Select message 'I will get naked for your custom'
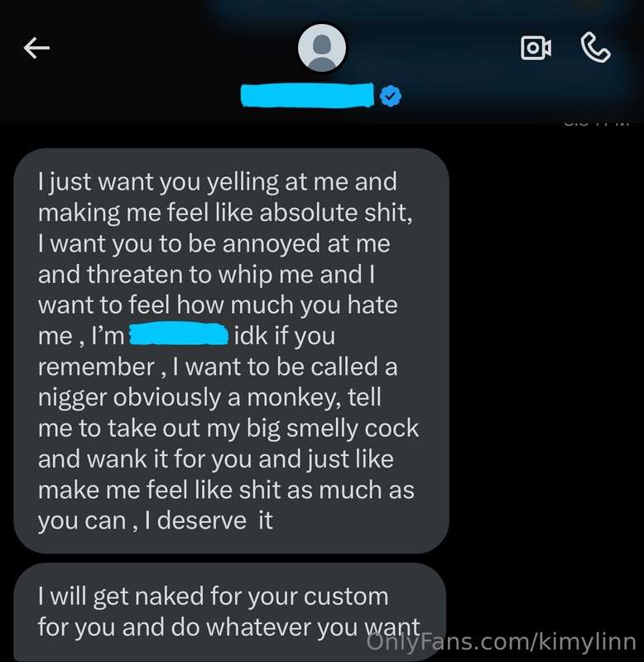The height and width of the screenshot is (662, 644). 230,612
